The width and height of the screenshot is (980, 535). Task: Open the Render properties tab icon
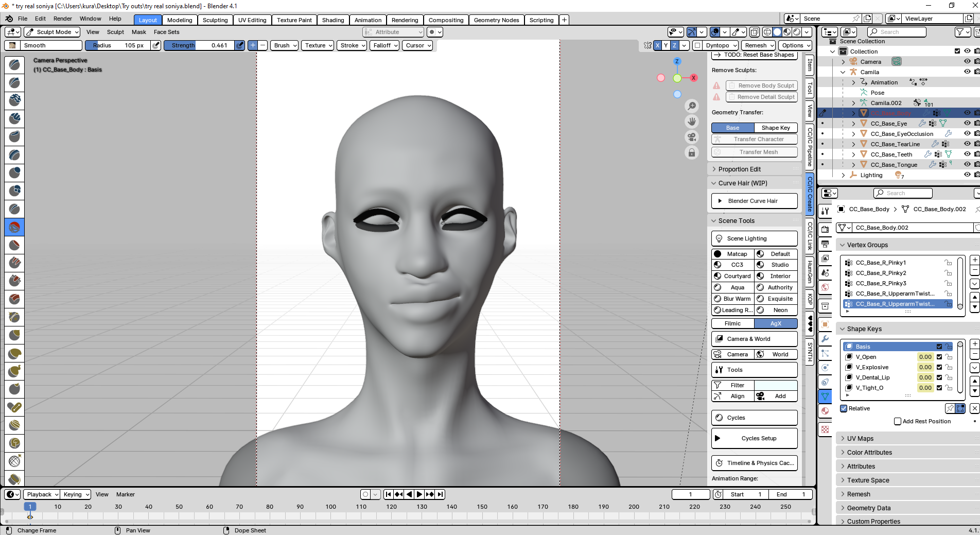click(825, 229)
